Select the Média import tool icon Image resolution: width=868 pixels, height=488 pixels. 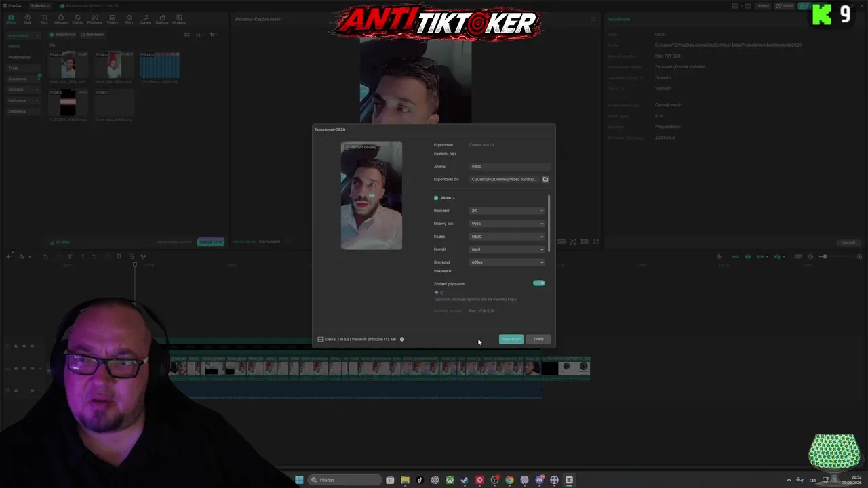point(11,19)
